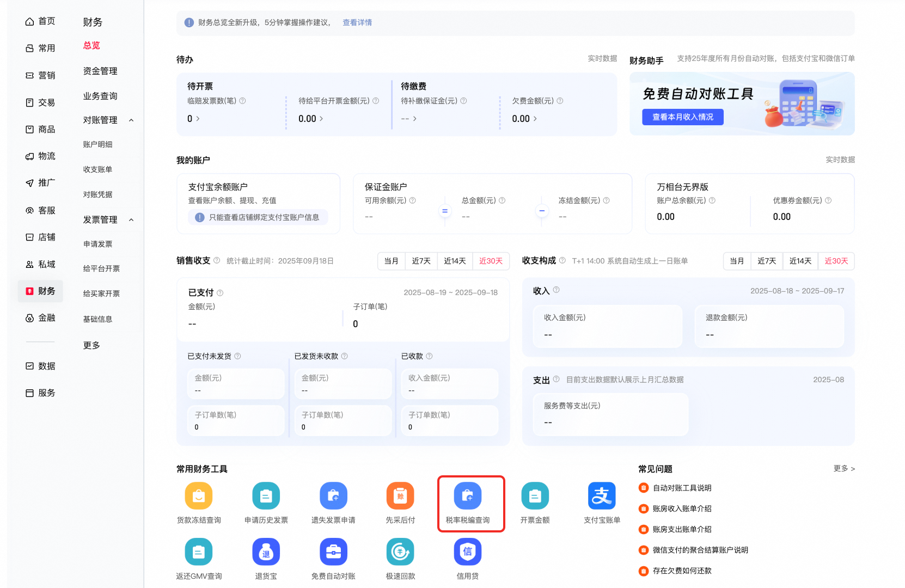Open 交易 in the left sidebar
The height and width of the screenshot is (588, 905).
coord(40,102)
